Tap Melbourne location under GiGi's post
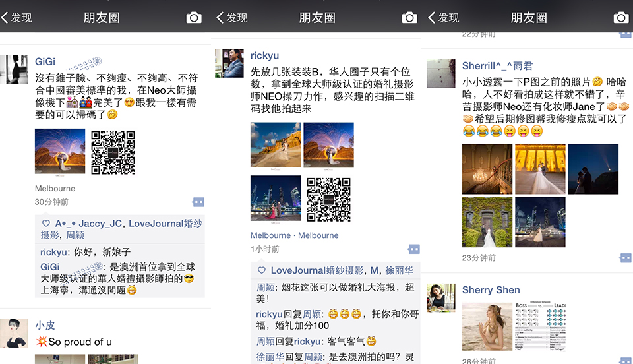Image resolution: width=633 pixels, height=364 pixels. [x=55, y=189]
